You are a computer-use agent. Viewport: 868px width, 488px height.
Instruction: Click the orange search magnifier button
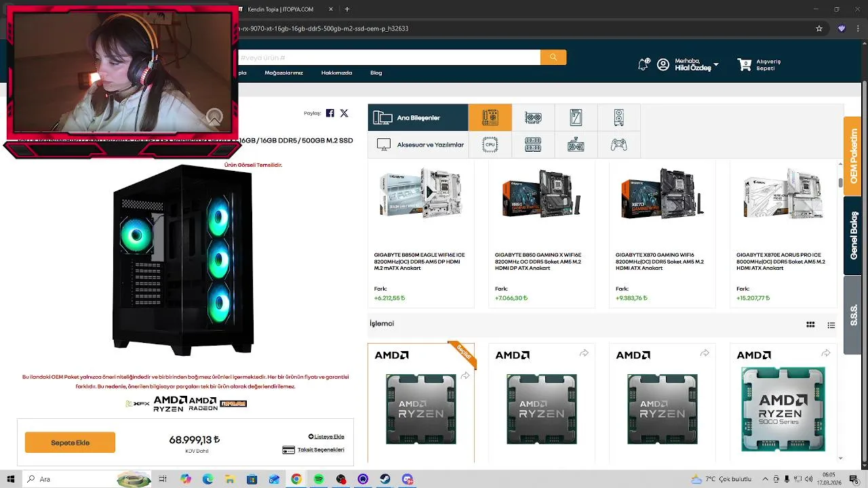pos(553,58)
